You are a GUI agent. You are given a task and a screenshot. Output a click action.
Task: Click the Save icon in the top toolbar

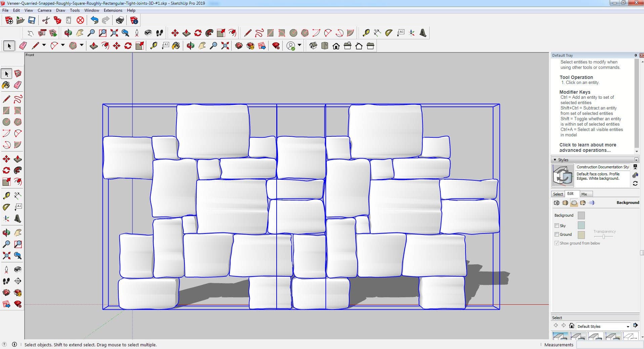pyautogui.click(x=32, y=20)
